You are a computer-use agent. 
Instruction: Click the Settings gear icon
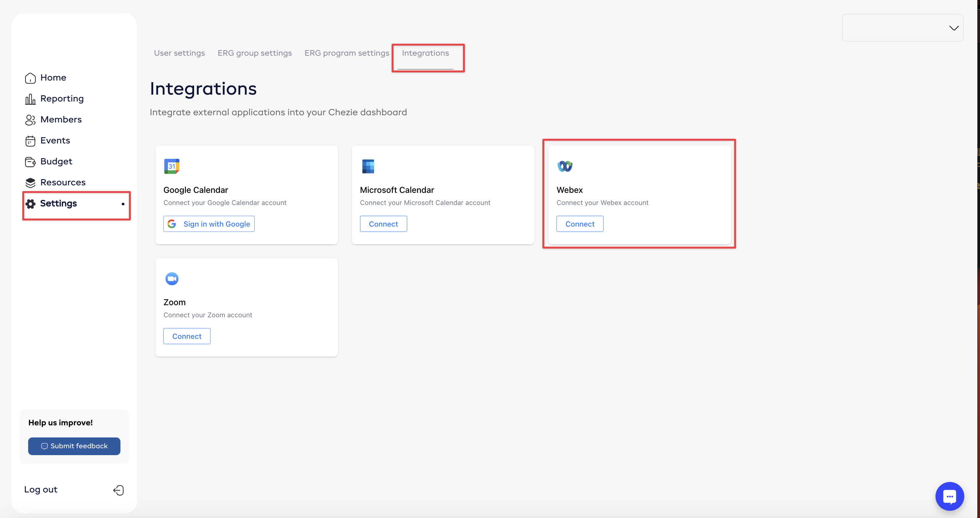(x=30, y=204)
